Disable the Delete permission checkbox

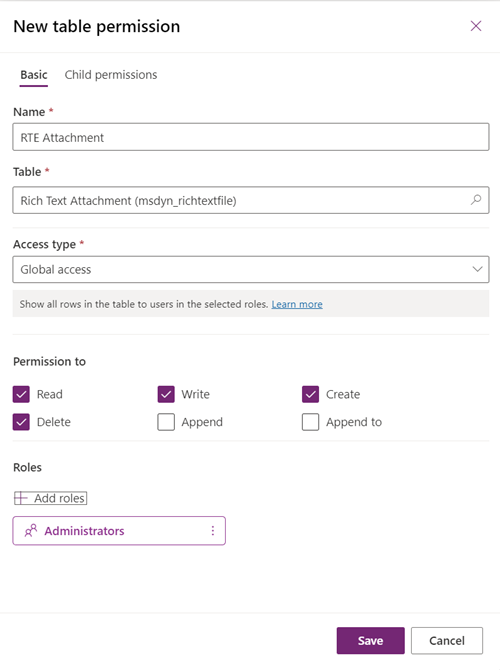pyautogui.click(x=21, y=422)
